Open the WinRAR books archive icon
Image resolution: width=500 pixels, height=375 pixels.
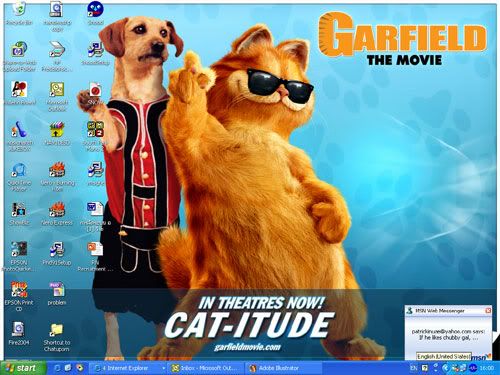(57, 129)
